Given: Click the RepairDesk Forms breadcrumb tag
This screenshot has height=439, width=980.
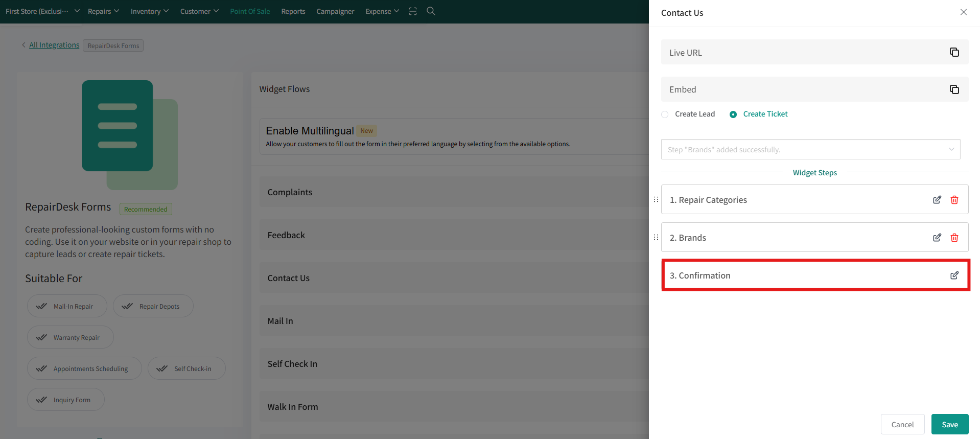Looking at the screenshot, I should [x=113, y=45].
